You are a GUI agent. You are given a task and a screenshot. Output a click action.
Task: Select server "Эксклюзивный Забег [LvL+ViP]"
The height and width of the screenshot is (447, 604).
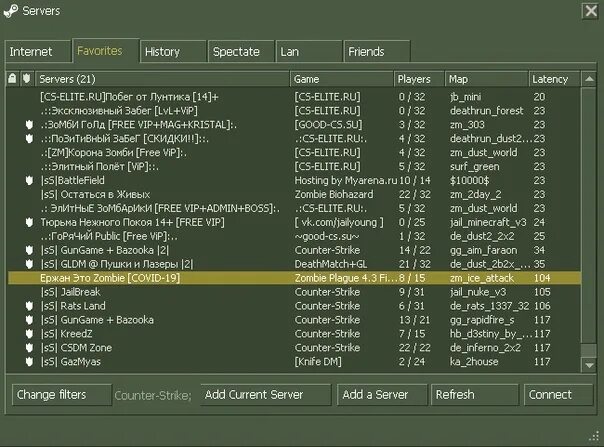294,111
